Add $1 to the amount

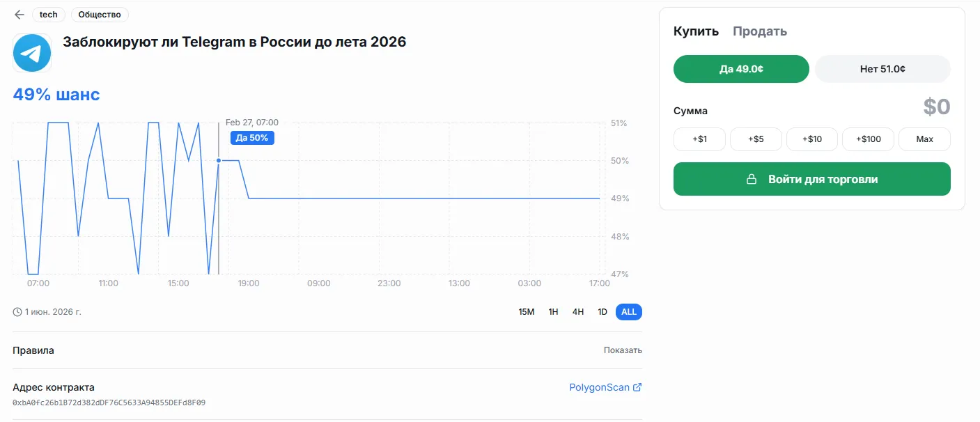click(699, 139)
